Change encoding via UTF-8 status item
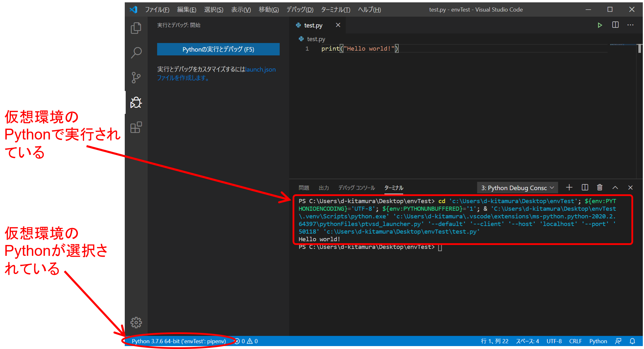Screen dimensions: 644x349 554,341
